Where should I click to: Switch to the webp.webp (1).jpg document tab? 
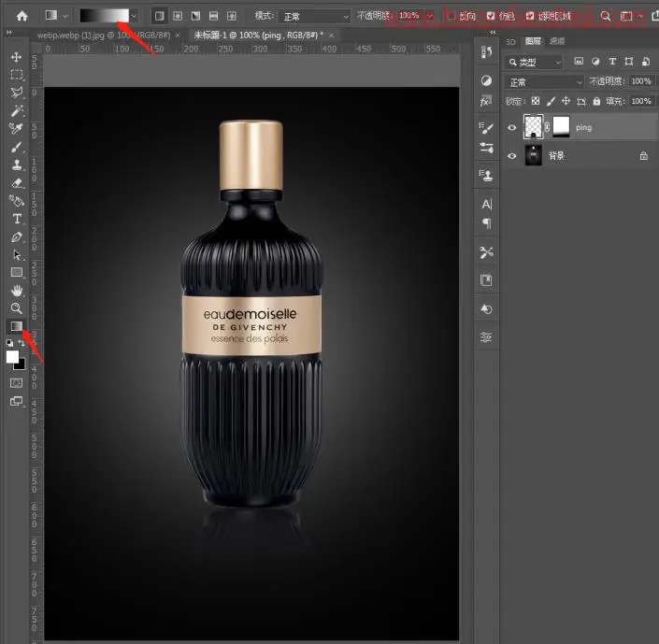pos(104,36)
